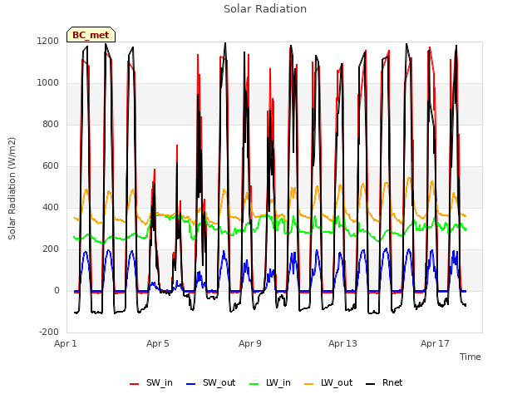Click the red SW_in legend color marker

135,384
